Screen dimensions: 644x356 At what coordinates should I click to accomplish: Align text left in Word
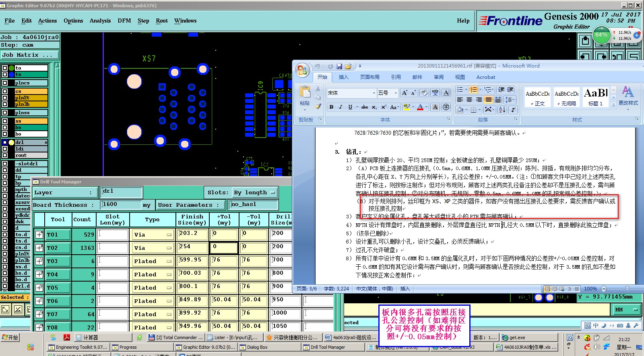(x=460, y=99)
